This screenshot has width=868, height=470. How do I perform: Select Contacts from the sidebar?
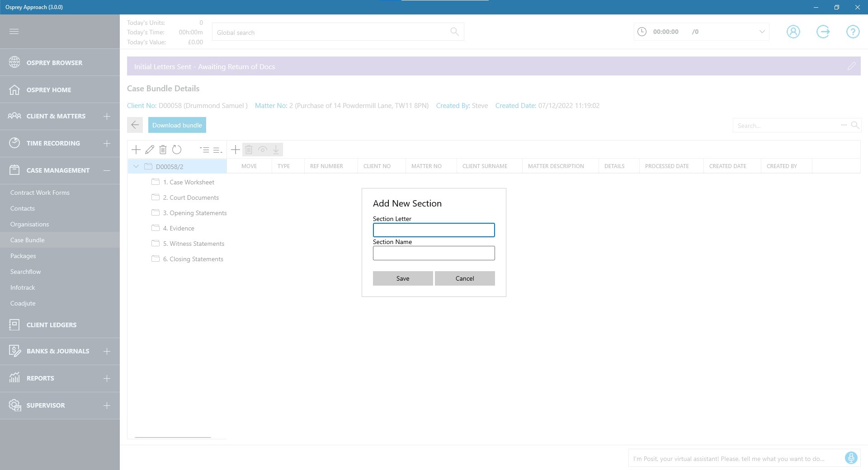22,208
